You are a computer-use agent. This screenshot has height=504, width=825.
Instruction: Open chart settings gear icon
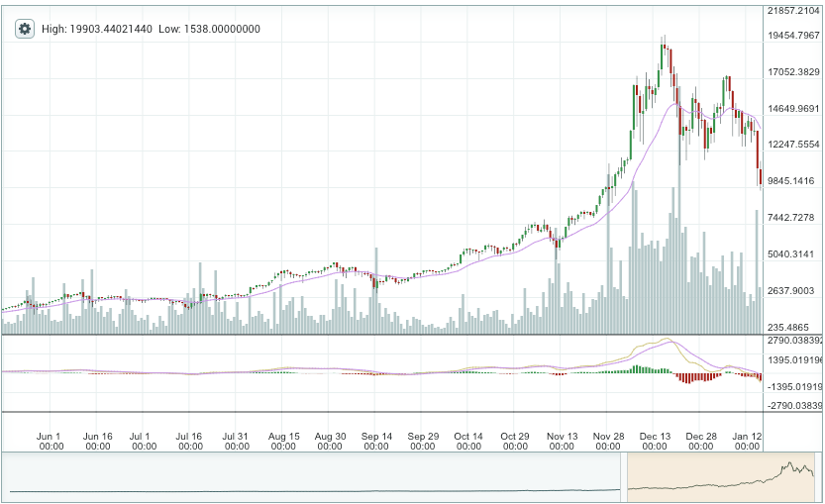tap(24, 29)
